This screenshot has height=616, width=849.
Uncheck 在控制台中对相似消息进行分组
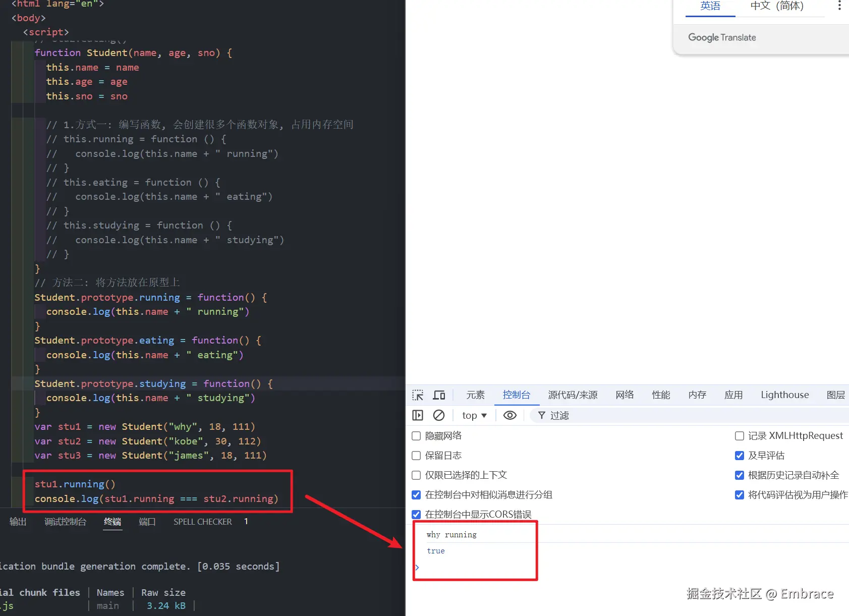[x=416, y=495]
